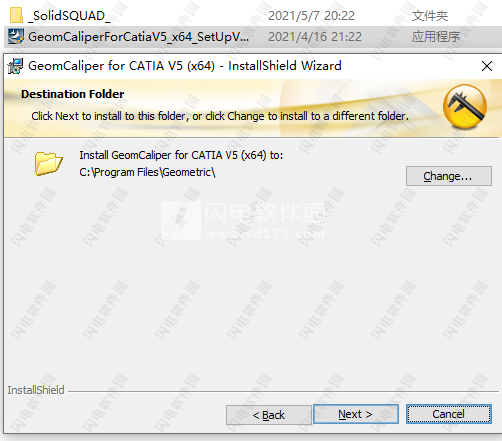Click the GeomCaliper setup application icon
502x441 pixels.
coord(16,36)
